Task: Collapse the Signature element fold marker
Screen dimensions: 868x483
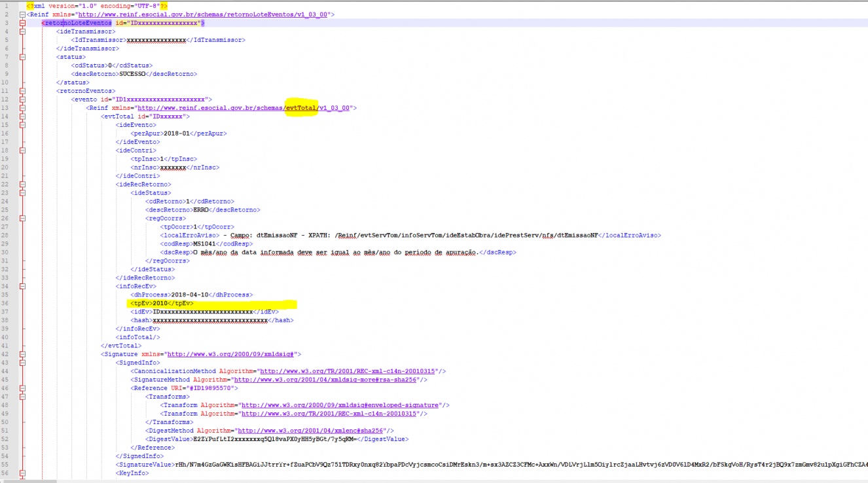Action: 23,354
